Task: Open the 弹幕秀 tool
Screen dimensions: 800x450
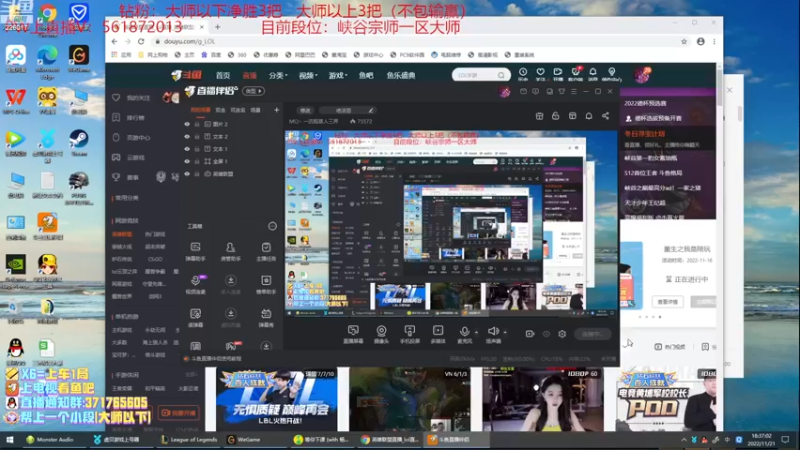Action: point(266,317)
